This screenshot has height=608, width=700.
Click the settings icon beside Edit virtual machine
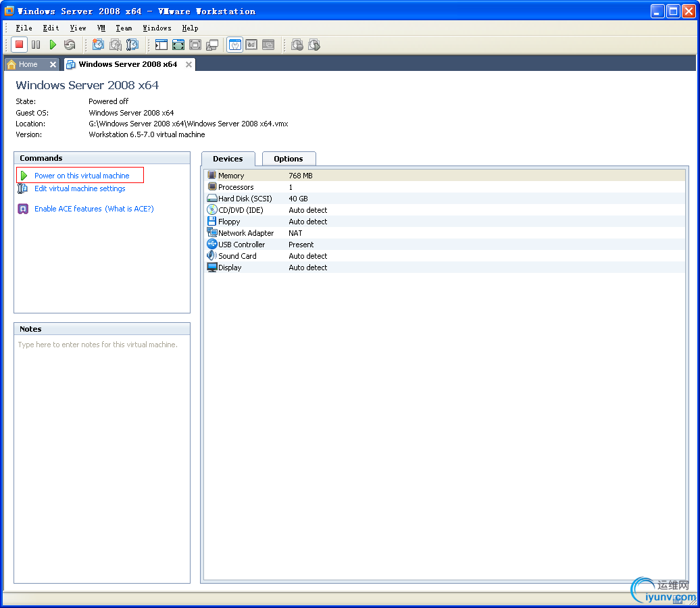click(22, 188)
